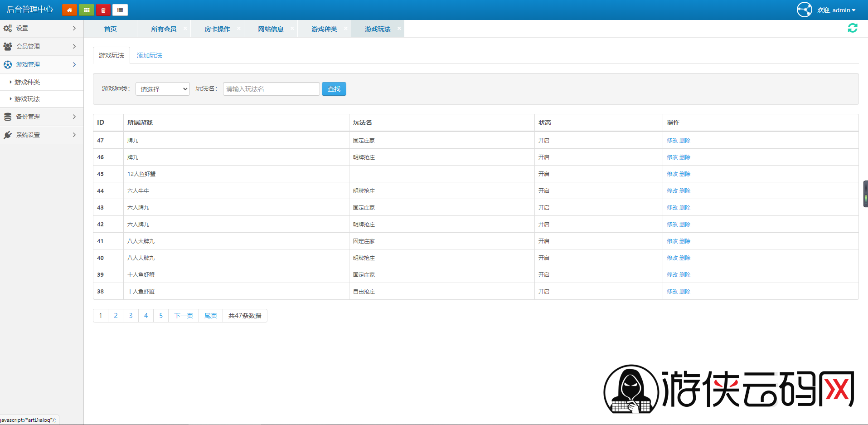Click the database icon beside 备份管理
The image size is (868, 425).
point(8,117)
